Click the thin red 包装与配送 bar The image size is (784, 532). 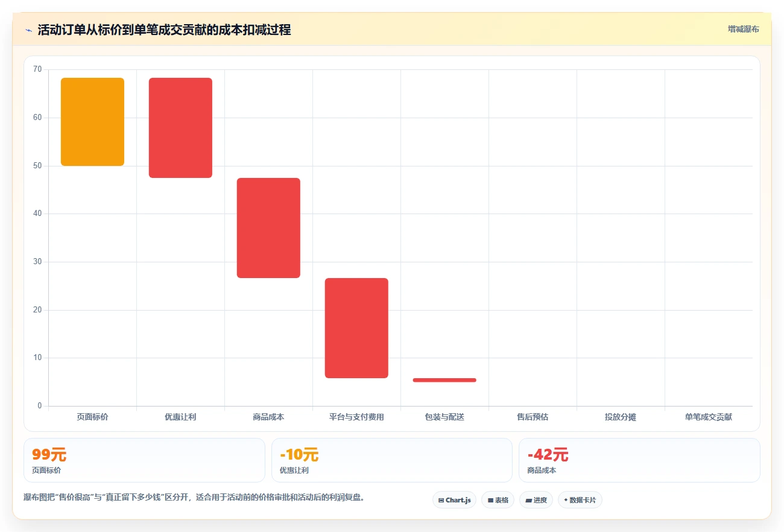point(444,380)
